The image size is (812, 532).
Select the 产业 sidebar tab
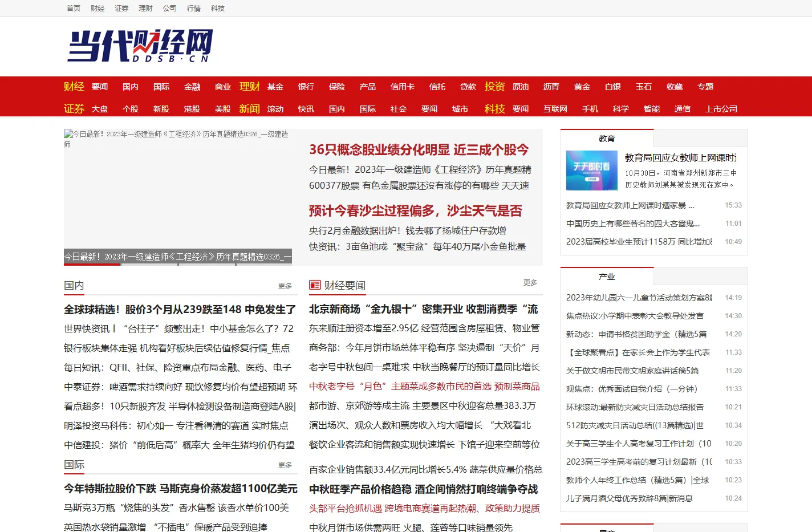coord(607,277)
